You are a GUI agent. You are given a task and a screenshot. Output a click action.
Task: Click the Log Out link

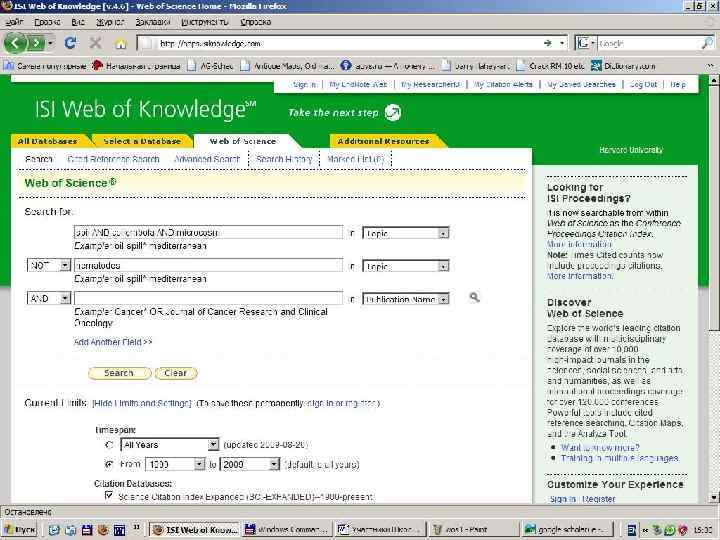click(x=643, y=84)
